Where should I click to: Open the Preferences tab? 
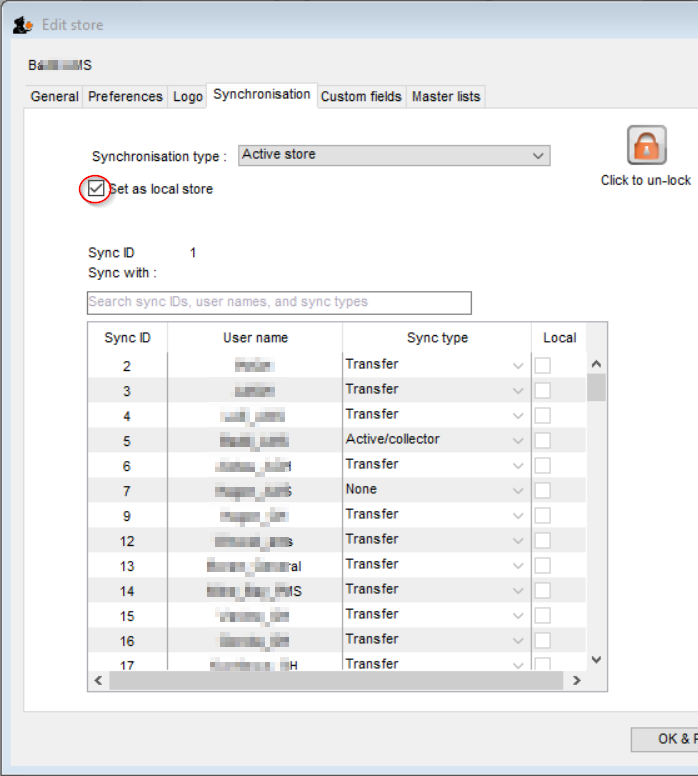125,97
